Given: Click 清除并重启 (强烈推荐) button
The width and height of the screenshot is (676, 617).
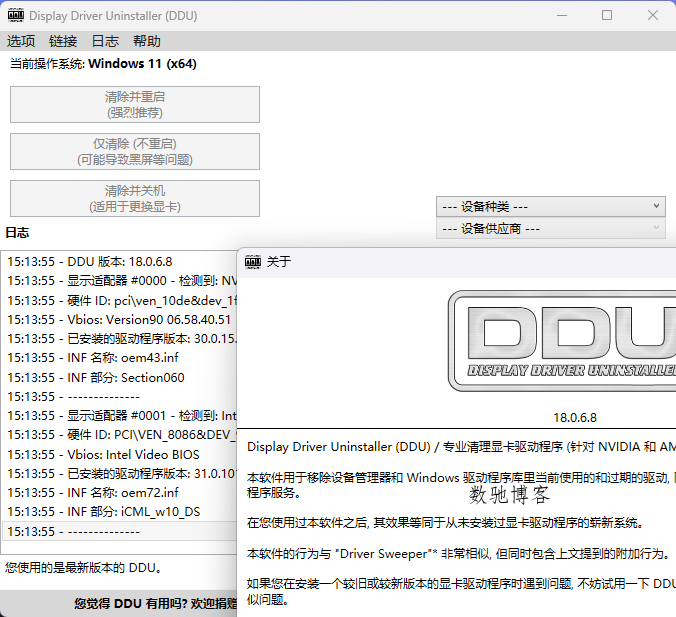Looking at the screenshot, I should tap(135, 105).
